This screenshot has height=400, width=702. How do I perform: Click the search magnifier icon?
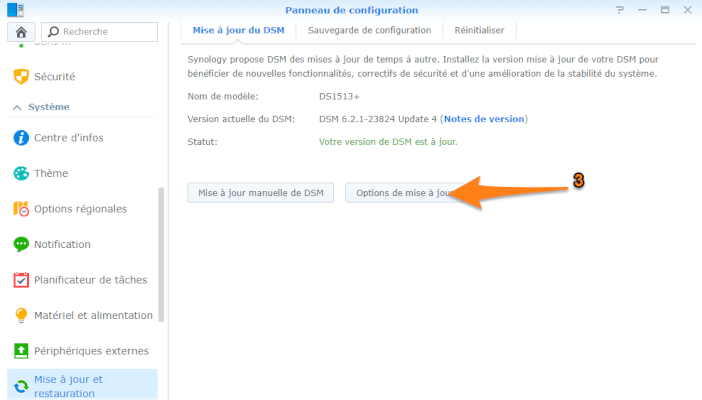coord(53,32)
